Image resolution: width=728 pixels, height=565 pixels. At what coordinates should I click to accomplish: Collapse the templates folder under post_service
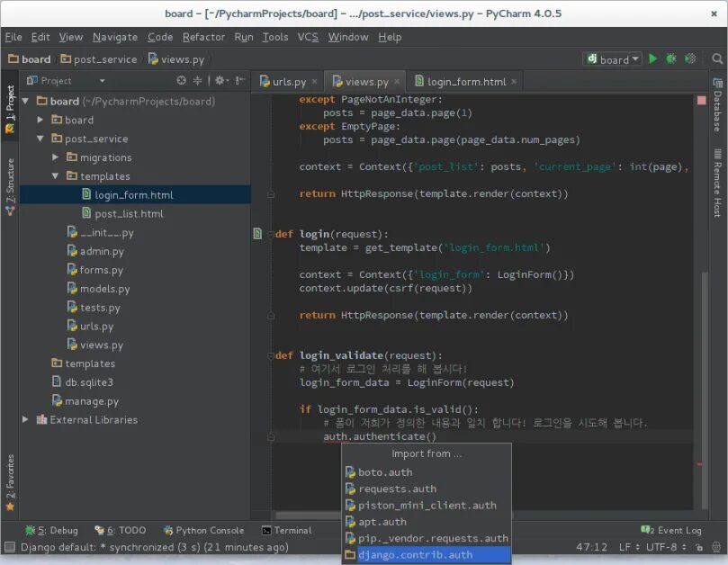click(55, 176)
